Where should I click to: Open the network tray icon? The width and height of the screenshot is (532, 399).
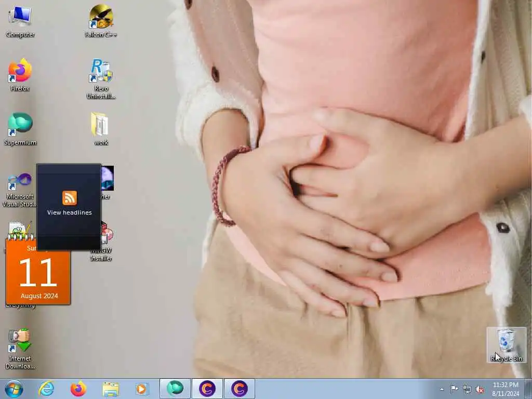[467, 389]
